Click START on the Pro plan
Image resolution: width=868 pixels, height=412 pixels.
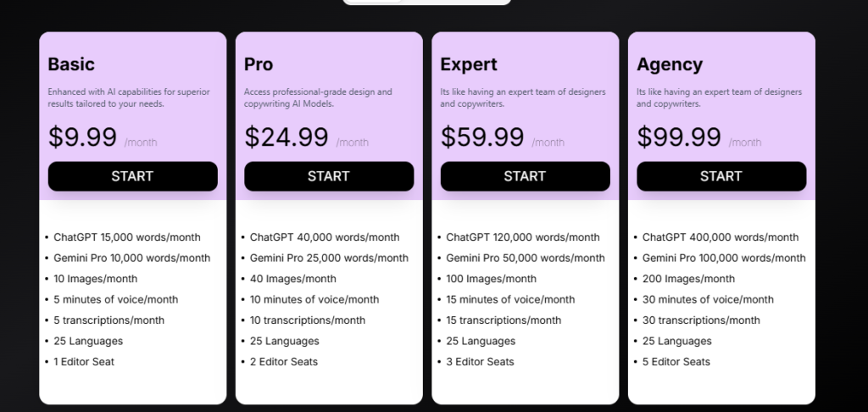click(329, 176)
